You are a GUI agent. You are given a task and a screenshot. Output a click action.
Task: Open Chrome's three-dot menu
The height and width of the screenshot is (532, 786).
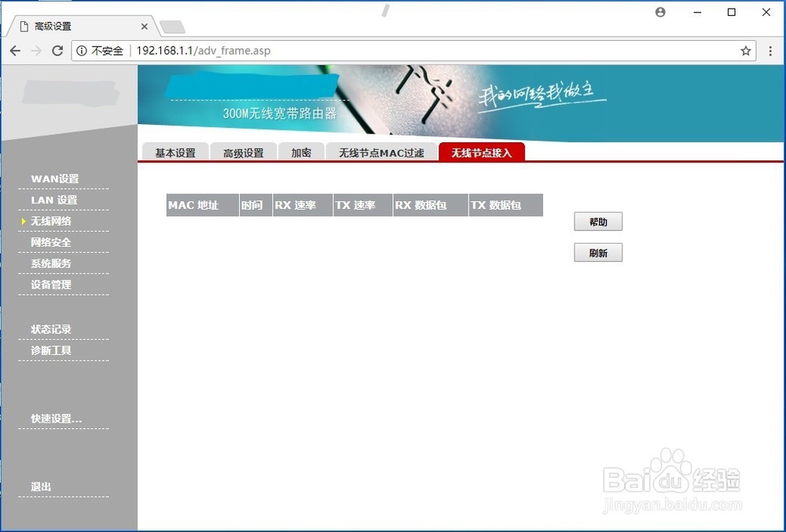coord(771,50)
